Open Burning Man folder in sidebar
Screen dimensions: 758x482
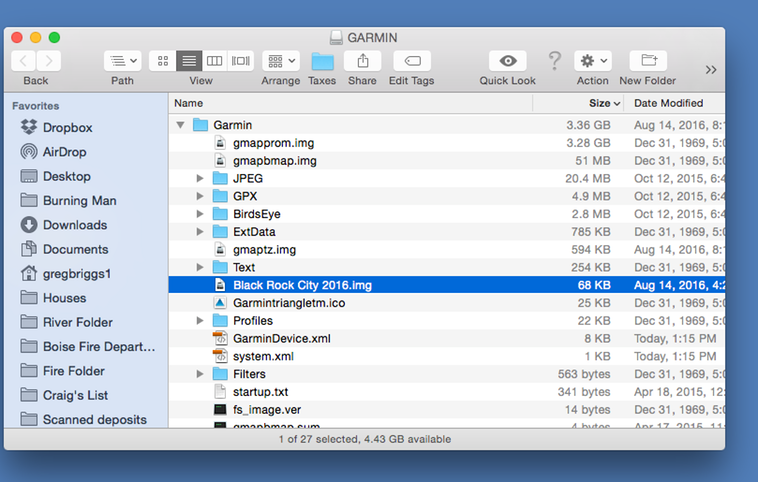(x=80, y=200)
